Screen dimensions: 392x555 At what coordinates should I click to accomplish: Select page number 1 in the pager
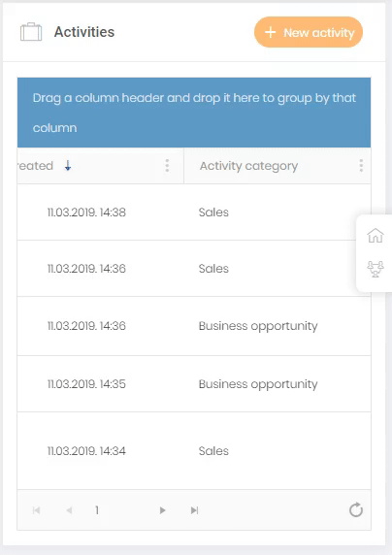click(97, 510)
